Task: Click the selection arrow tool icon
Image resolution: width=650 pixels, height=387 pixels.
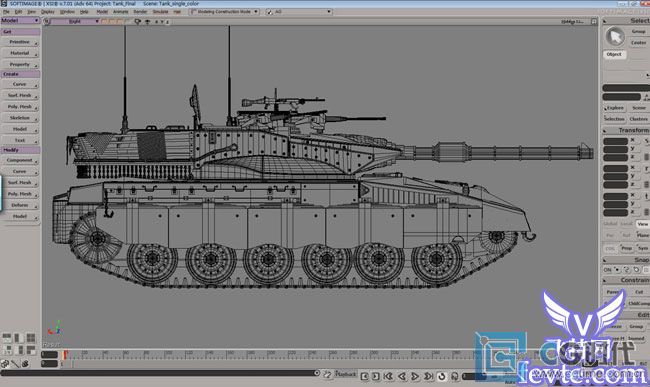Action: [x=615, y=37]
